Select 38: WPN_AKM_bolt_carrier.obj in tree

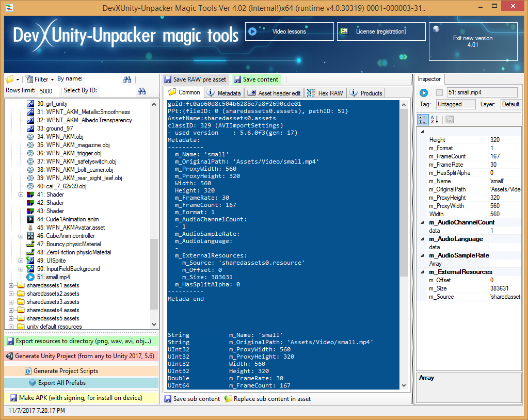point(75,170)
